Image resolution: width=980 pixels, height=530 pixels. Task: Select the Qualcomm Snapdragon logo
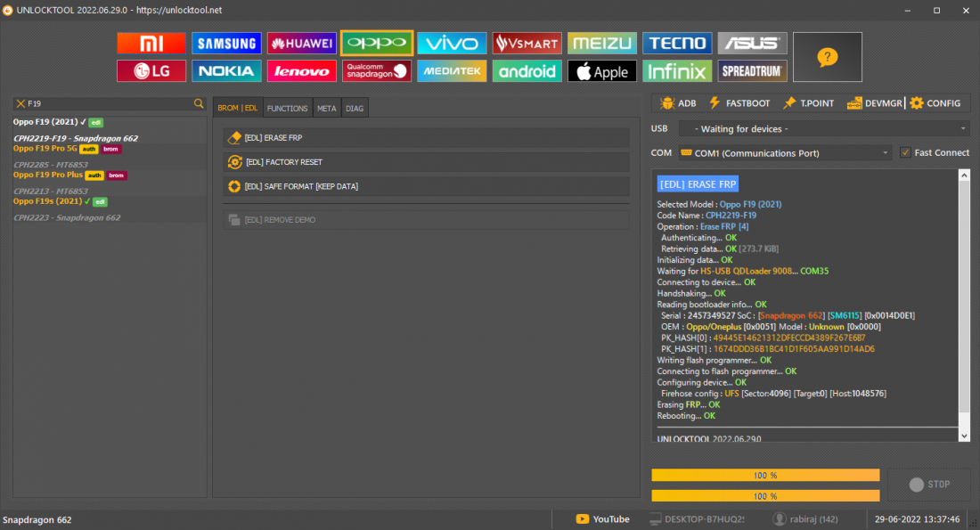[x=377, y=70]
